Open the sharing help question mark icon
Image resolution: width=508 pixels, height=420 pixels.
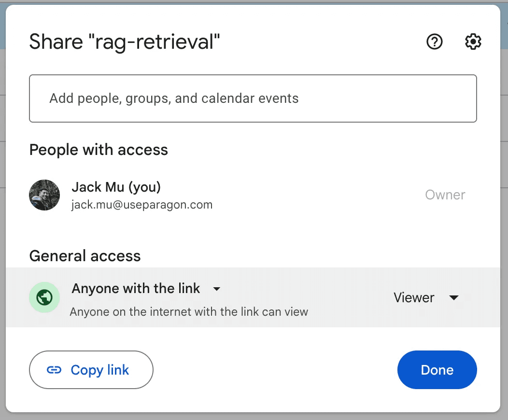(x=435, y=42)
